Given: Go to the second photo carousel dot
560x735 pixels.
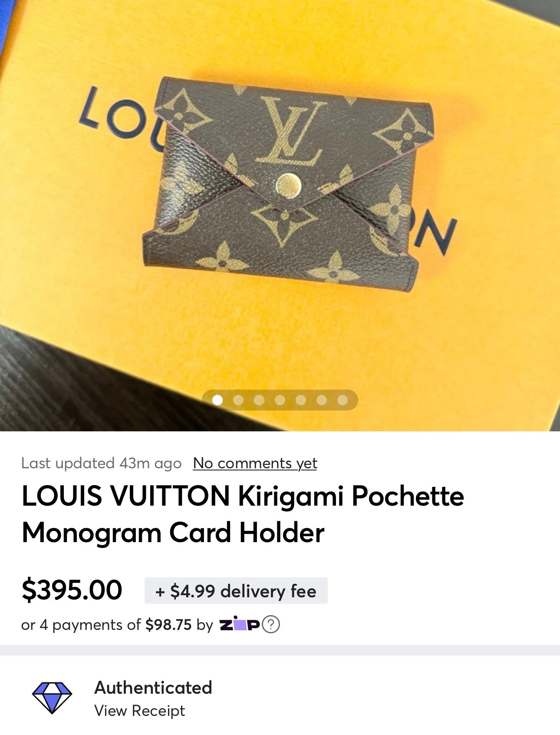Looking at the screenshot, I should (238, 400).
